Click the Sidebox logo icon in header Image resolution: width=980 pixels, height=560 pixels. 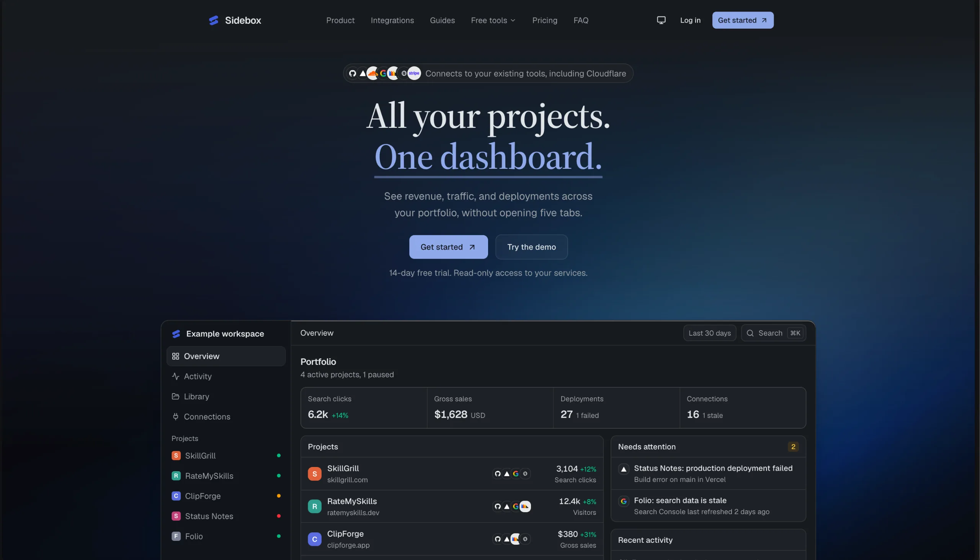214,20
